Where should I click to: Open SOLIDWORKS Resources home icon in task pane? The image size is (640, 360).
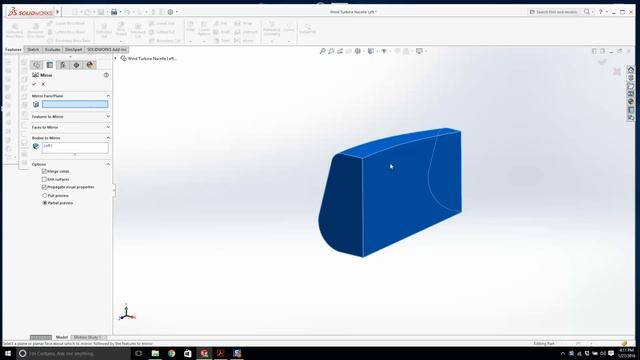tap(631, 69)
